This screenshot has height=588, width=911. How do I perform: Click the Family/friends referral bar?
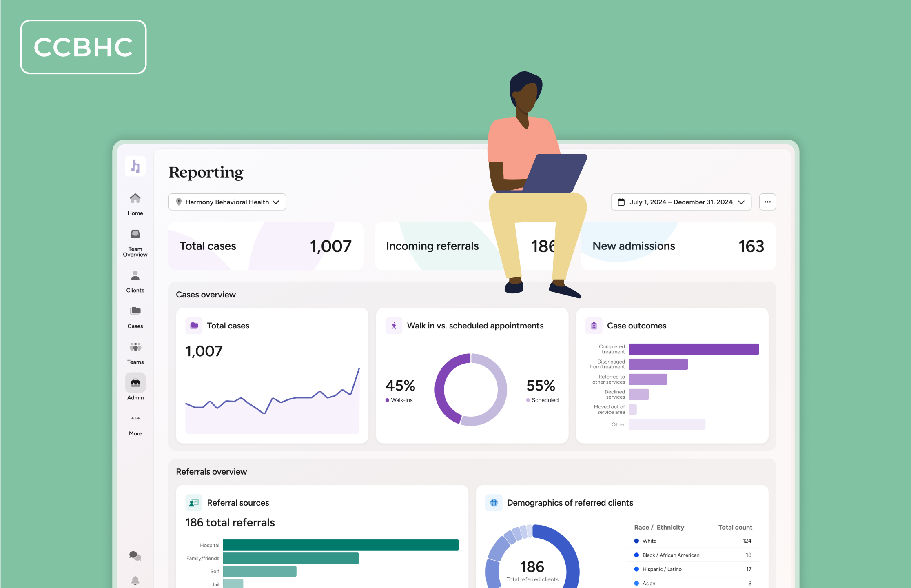291,558
